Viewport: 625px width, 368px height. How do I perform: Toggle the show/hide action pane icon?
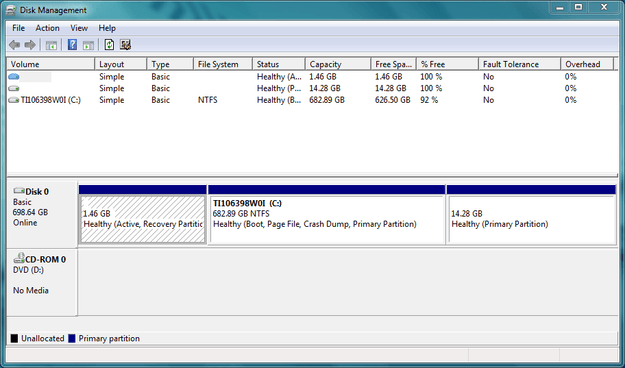(88, 45)
